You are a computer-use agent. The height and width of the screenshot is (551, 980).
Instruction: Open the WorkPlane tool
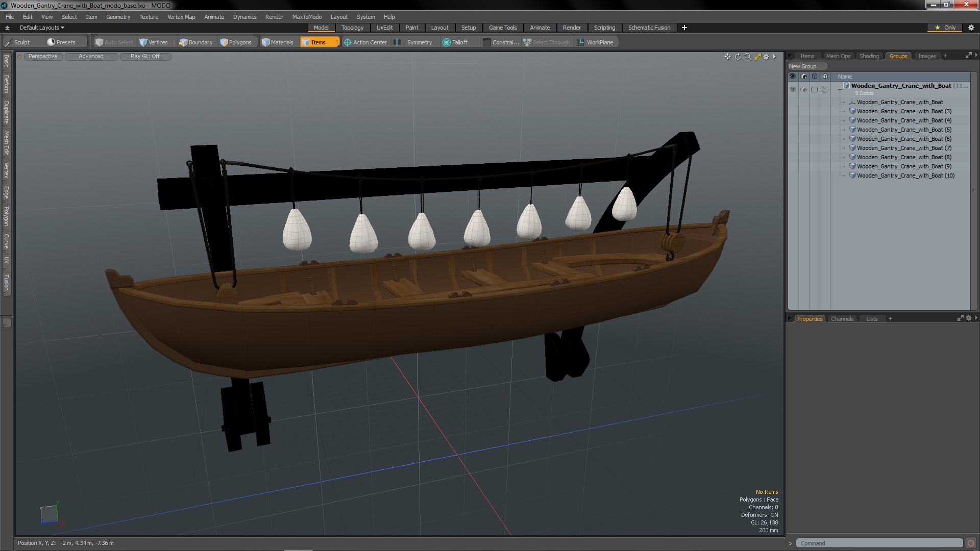click(x=595, y=42)
